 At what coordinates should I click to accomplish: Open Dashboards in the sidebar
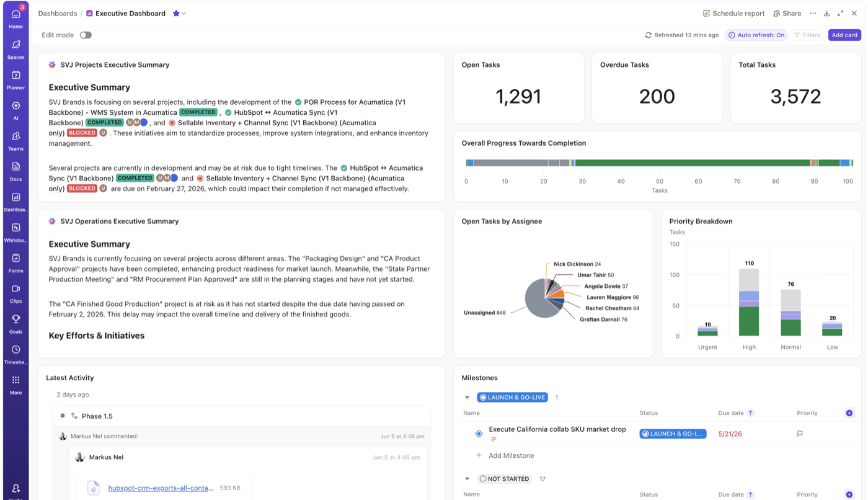15,201
